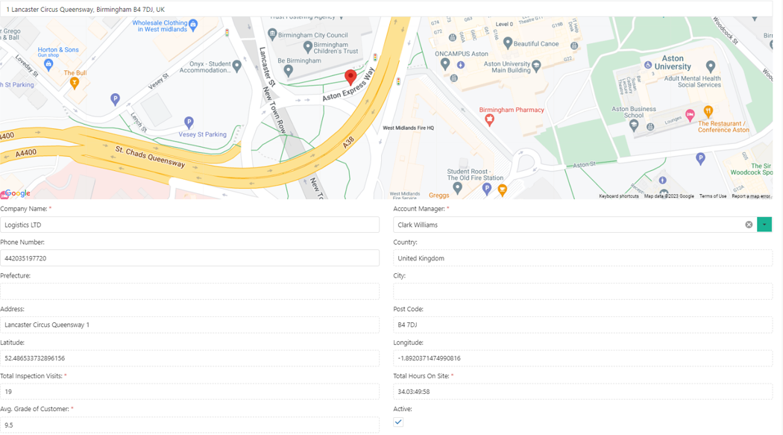Image resolution: width=783 pixels, height=435 pixels.
Task: Click the ONCAMPUS Aston pin
Action: pos(445,63)
